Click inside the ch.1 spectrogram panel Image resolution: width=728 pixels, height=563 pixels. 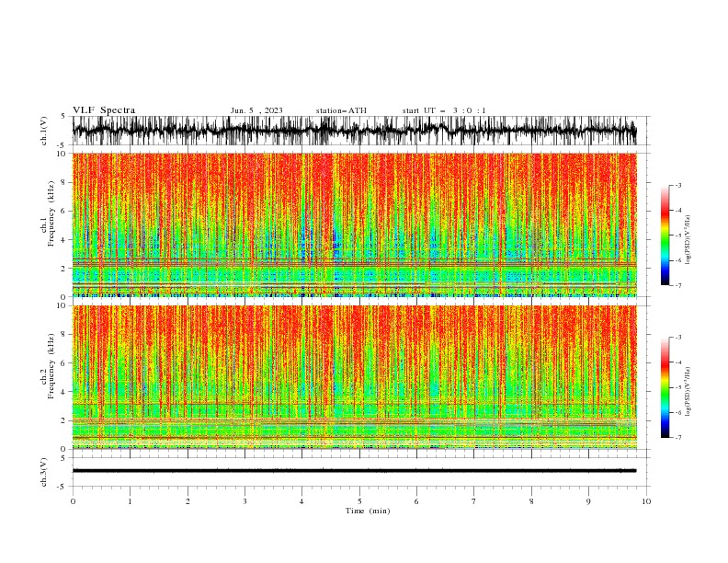coord(354,224)
